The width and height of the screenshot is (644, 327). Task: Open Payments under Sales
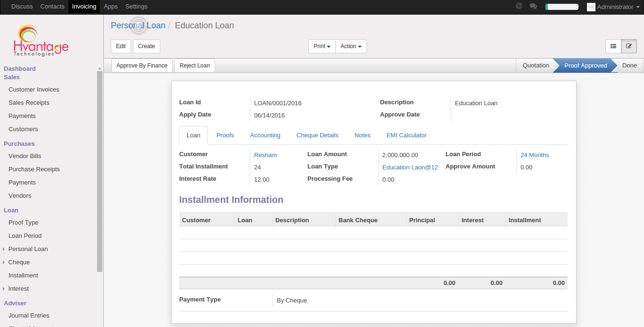(22, 116)
